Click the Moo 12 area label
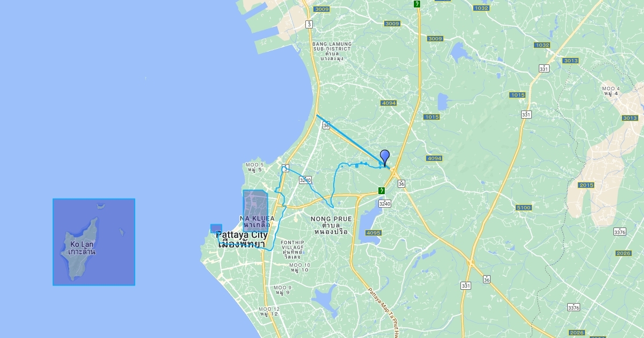644x338 pixels. pyautogui.click(x=269, y=311)
